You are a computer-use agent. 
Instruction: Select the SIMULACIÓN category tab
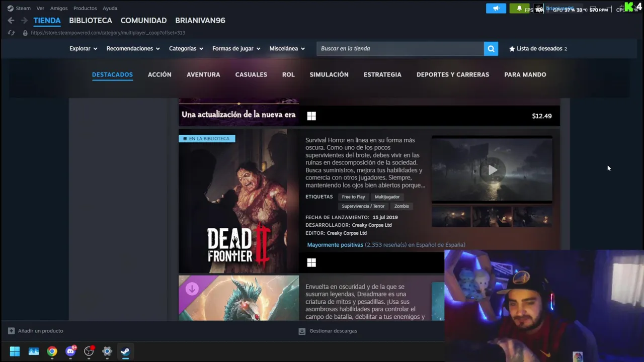329,74
